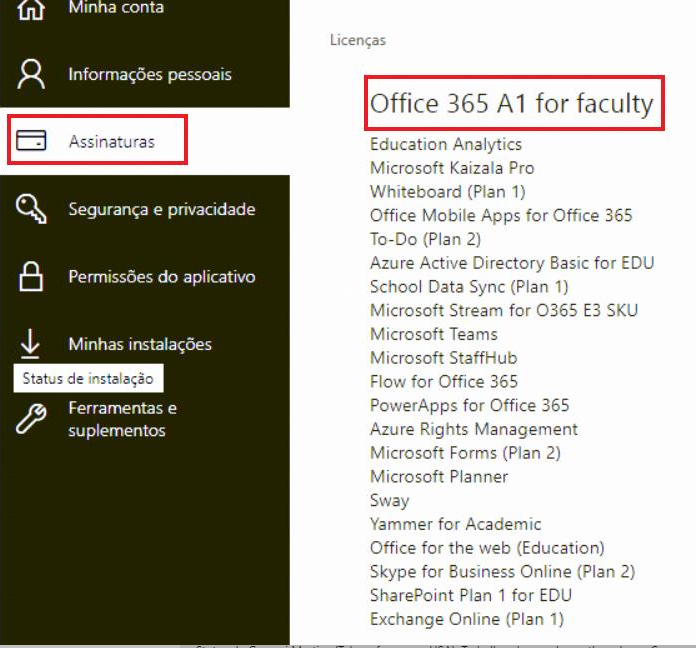Select Azure Rights Management entry
The width and height of the screenshot is (696, 648).
[474, 429]
